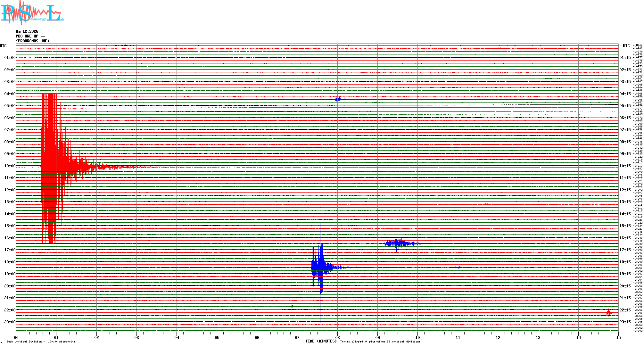644x346 pixels.
Task: Click the 04:00 hour label on left
Action: point(10,94)
